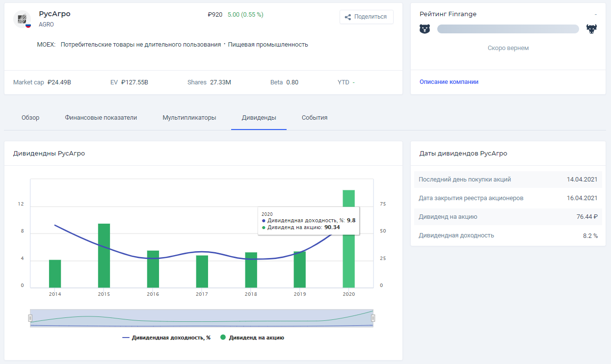Click the bear icon in Finrange rating
The image size is (611, 364).
click(x=425, y=29)
